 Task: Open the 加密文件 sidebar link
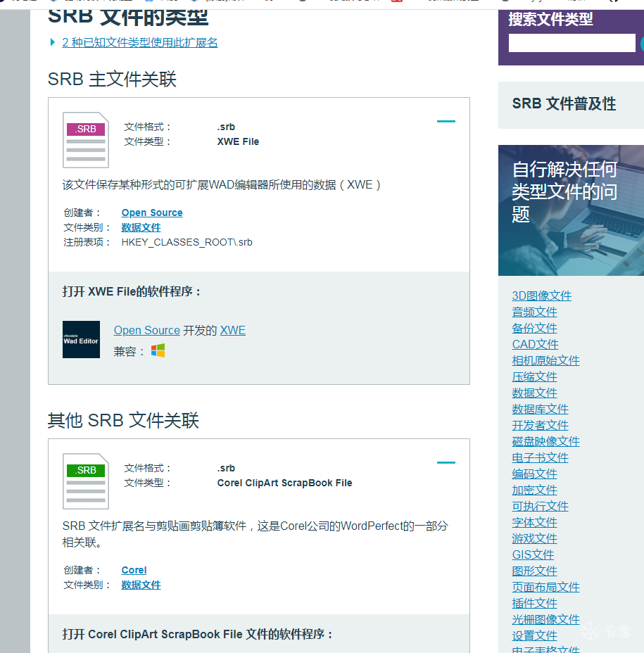tap(534, 490)
